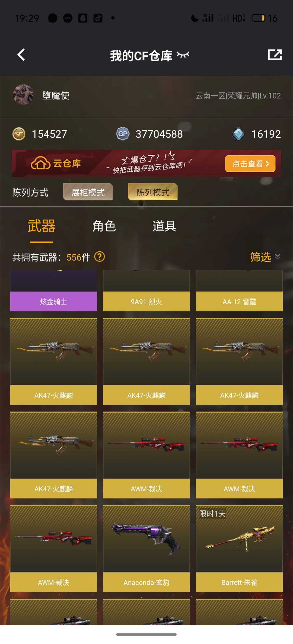293x644 pixels.
Task: Tap the back arrow icon
Action: [x=21, y=55]
